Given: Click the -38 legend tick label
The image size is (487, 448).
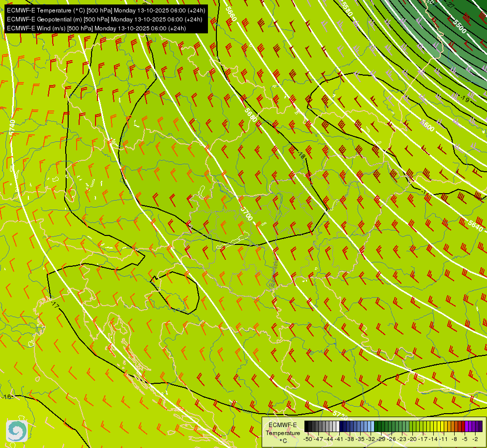Looking at the screenshot, I should [350, 439].
